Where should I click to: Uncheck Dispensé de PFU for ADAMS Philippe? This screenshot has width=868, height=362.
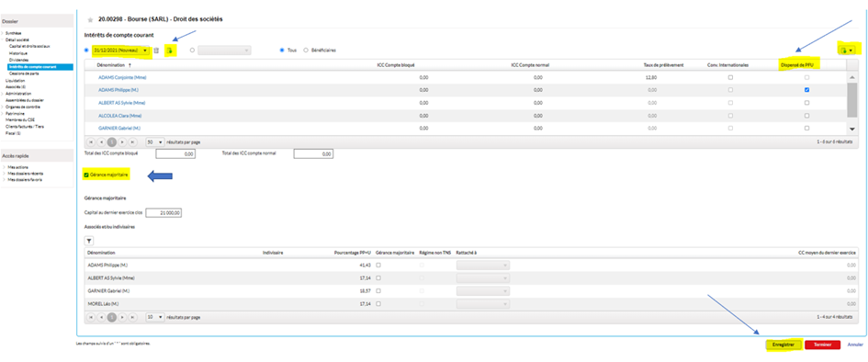(x=806, y=90)
